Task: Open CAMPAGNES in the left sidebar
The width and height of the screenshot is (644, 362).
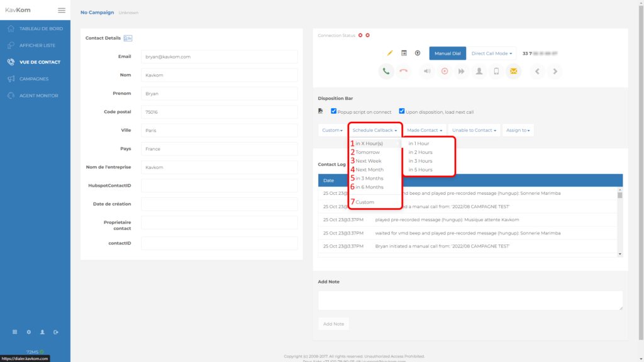Action: click(x=35, y=79)
